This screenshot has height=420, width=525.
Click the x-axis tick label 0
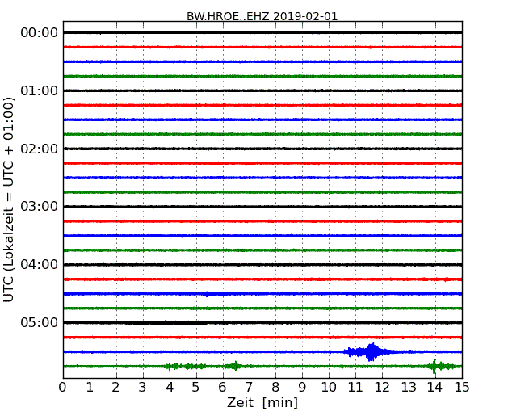click(63, 388)
